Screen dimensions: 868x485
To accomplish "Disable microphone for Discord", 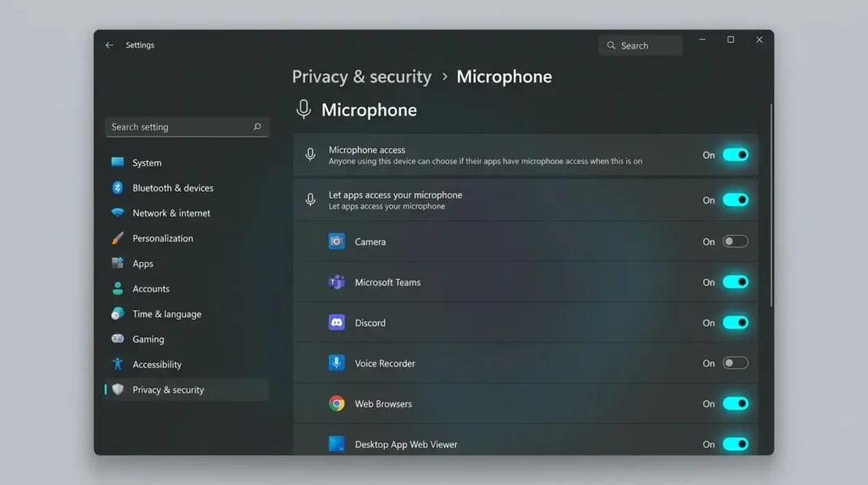I will pyautogui.click(x=735, y=322).
